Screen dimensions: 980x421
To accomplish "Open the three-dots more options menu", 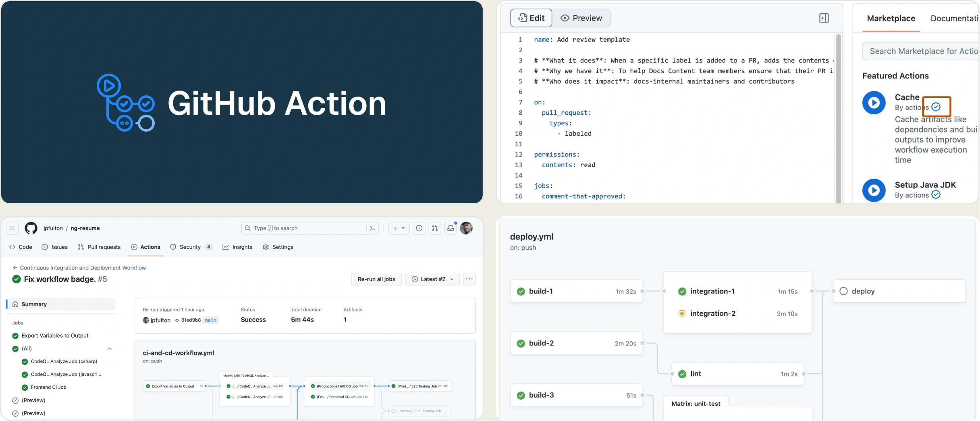I will click(x=469, y=279).
